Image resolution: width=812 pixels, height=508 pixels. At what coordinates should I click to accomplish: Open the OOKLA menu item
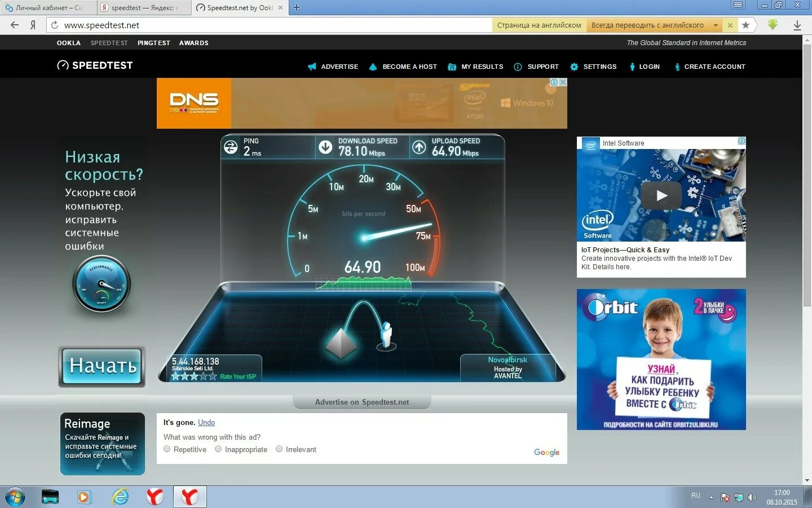click(69, 43)
